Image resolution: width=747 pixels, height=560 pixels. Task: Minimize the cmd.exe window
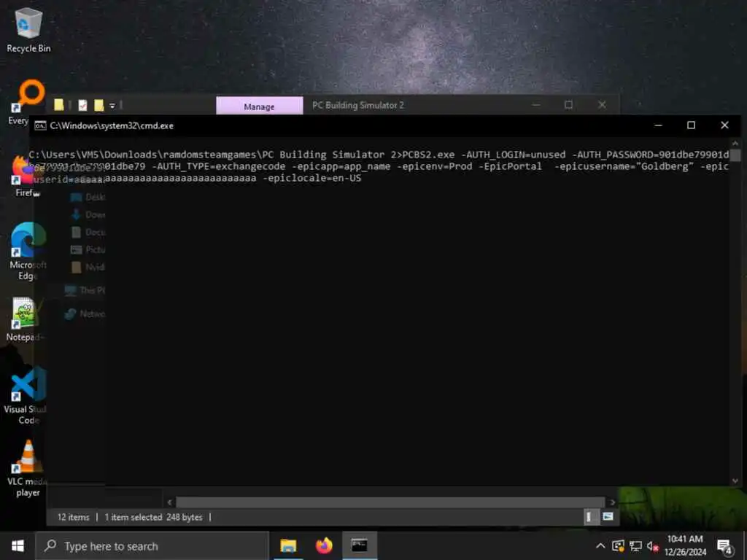659,125
